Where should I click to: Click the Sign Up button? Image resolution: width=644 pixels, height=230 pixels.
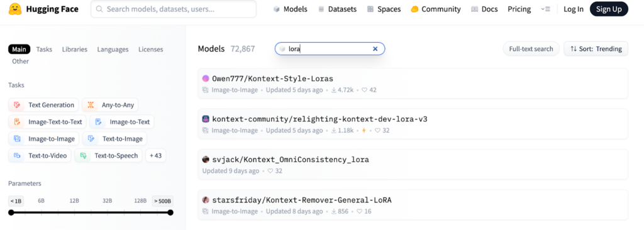click(x=609, y=9)
